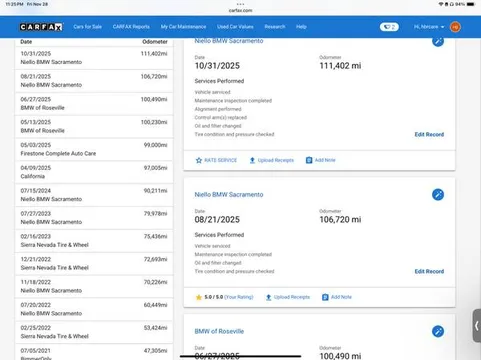Click Upload Receipts on the 08/21/2025 record
The height and width of the screenshot is (360, 481).
coord(288,297)
